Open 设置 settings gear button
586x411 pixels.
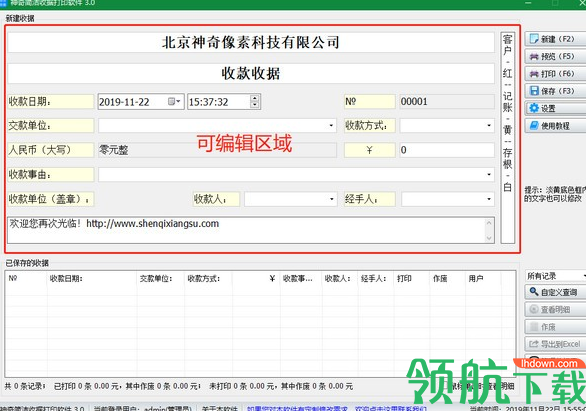[555, 108]
